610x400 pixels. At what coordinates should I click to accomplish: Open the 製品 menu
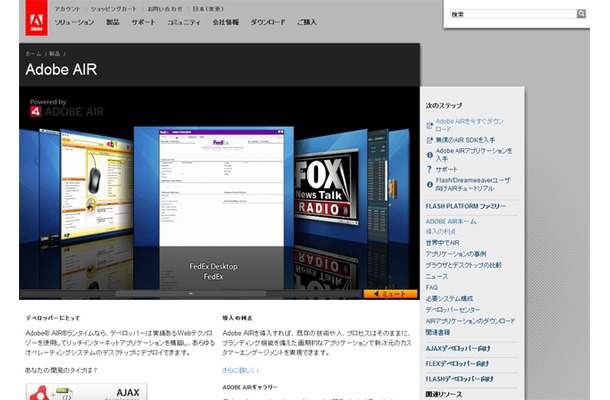(x=113, y=22)
